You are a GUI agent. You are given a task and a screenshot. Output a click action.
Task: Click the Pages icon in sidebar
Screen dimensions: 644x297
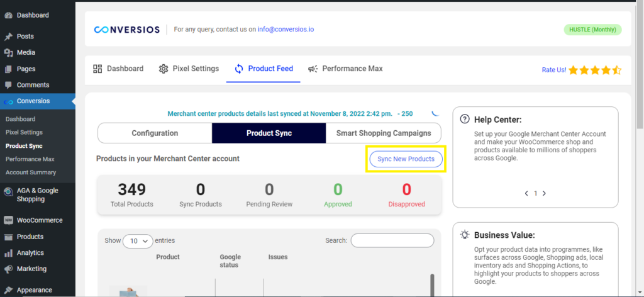8,69
